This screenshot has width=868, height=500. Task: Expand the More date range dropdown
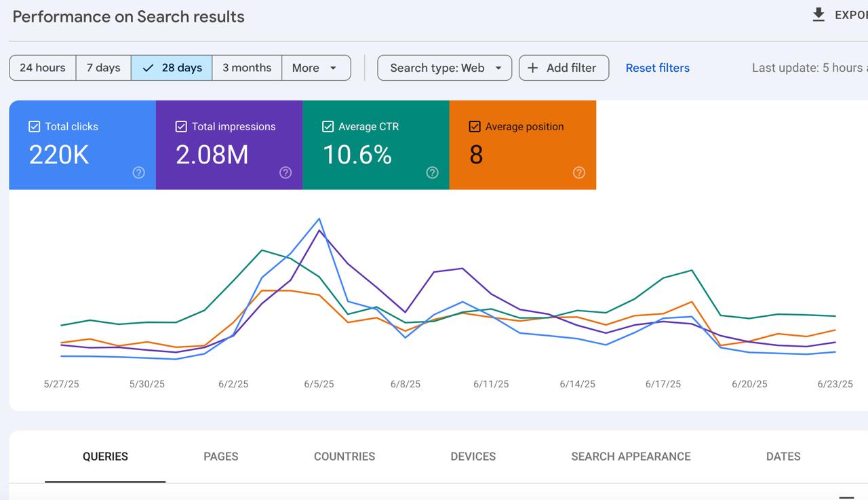click(x=315, y=68)
